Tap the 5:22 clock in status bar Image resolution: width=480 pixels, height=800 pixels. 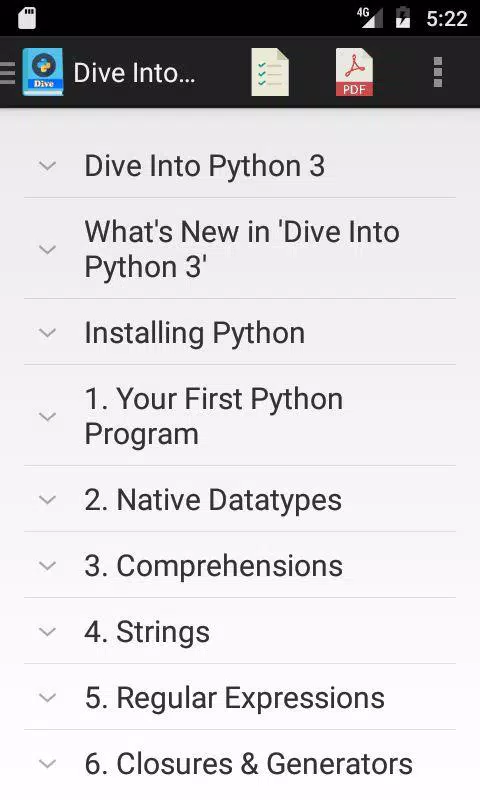(x=447, y=19)
